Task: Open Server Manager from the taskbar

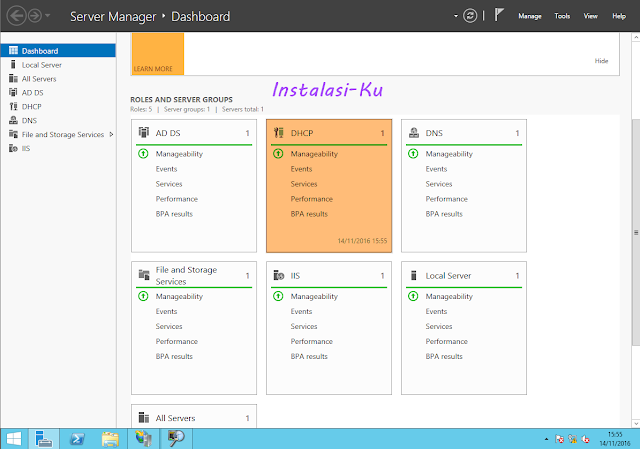Action: pos(43,439)
